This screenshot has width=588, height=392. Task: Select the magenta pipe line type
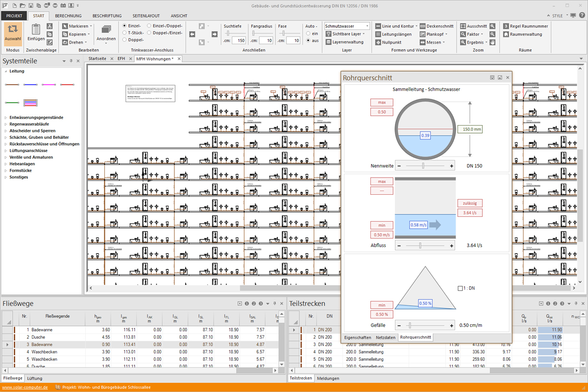tap(49, 85)
